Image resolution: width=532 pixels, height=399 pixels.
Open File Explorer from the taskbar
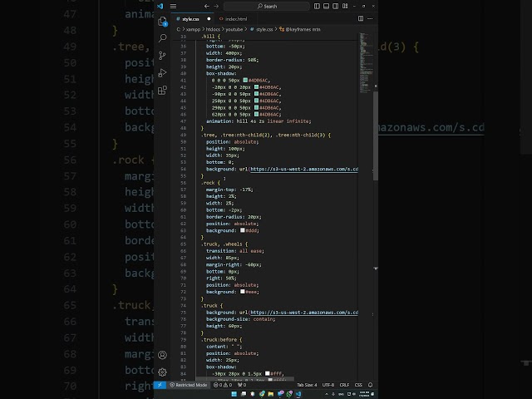271,394
